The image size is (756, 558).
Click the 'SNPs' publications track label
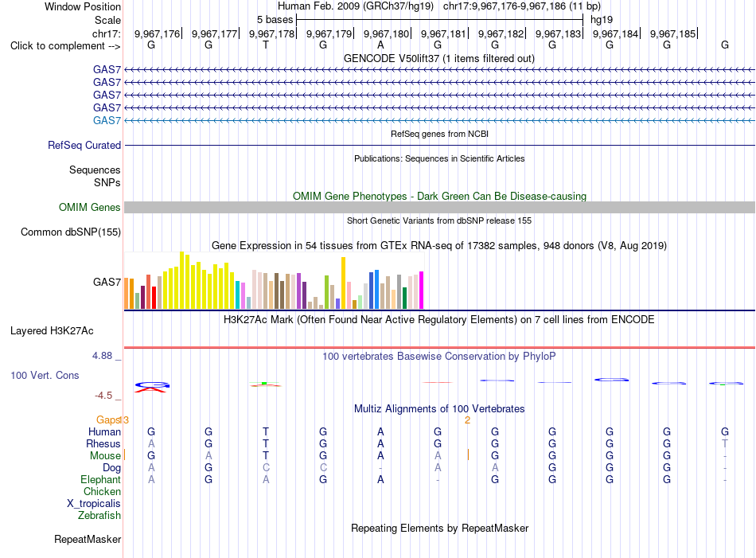click(x=107, y=182)
